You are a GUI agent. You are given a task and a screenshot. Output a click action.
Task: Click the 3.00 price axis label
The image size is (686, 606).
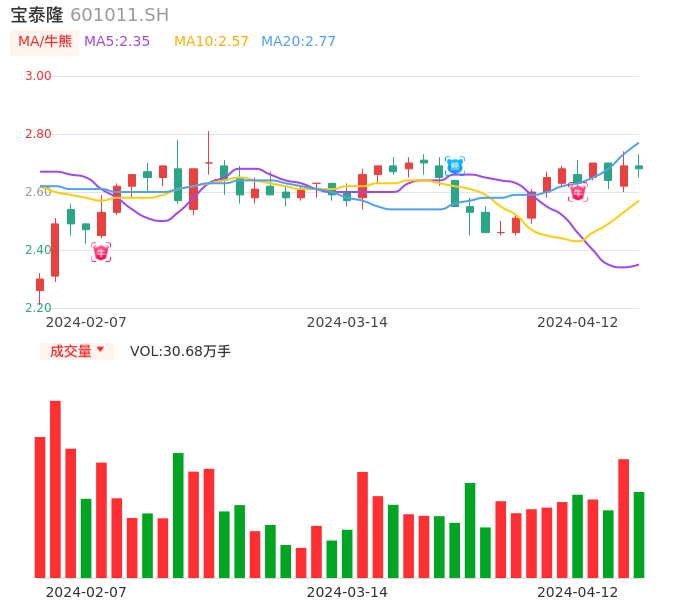click(x=38, y=76)
